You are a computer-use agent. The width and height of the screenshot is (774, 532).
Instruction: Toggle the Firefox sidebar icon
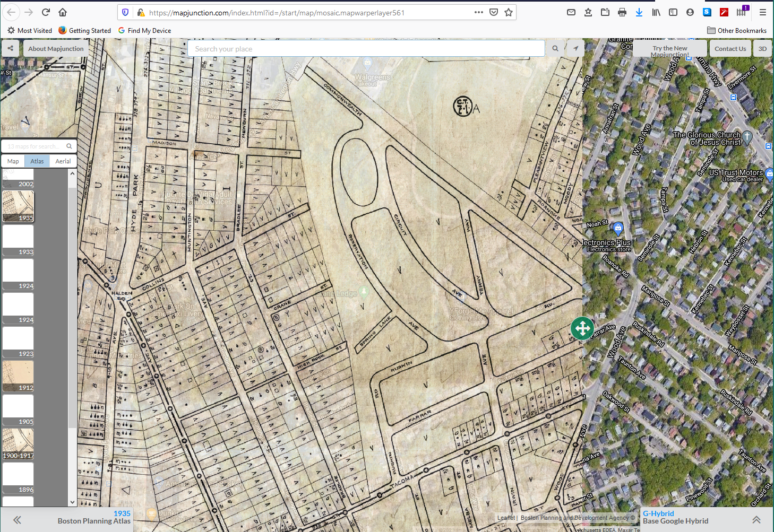tap(673, 12)
